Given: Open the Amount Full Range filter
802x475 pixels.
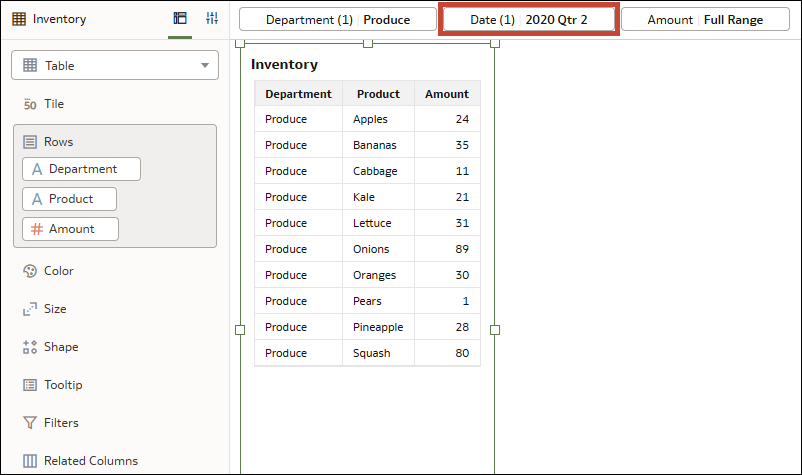Looking at the screenshot, I should point(705,19).
